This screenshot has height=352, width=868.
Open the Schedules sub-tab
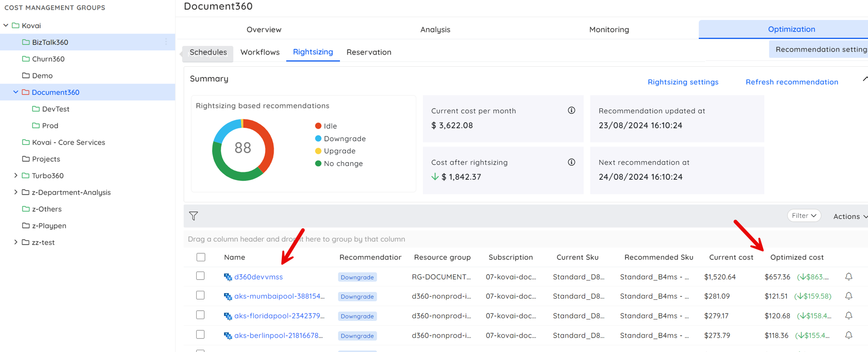click(x=208, y=52)
